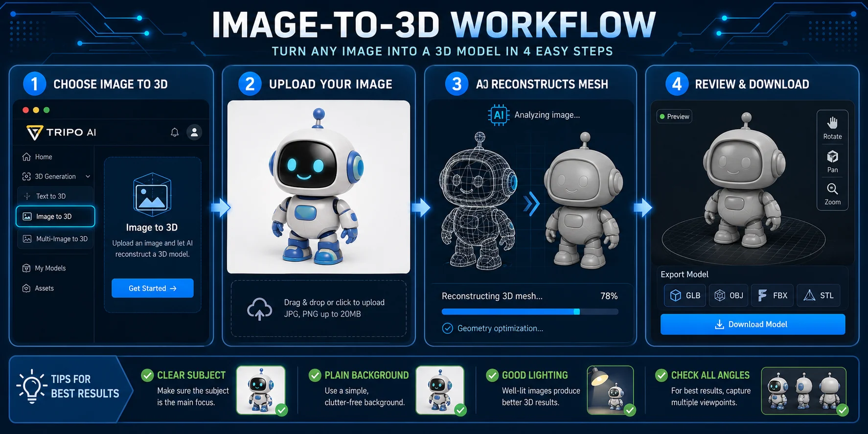This screenshot has height=434, width=868.
Task: Click the tips lightbulb icon
Action: [32, 387]
